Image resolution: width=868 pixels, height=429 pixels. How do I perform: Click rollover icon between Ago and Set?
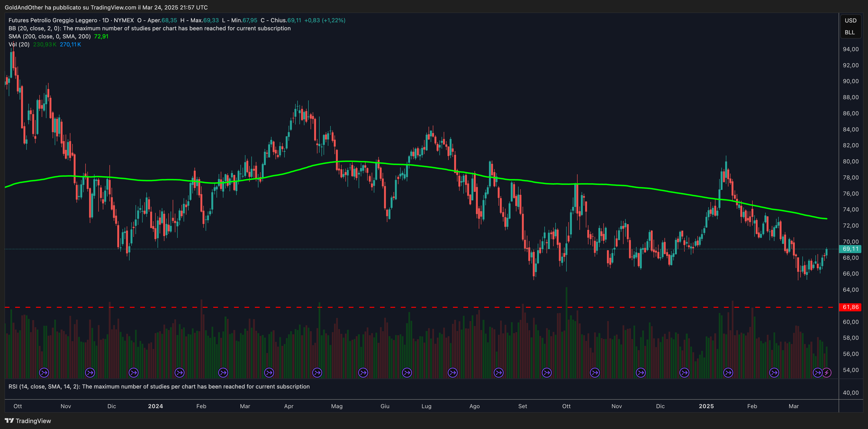coord(498,373)
